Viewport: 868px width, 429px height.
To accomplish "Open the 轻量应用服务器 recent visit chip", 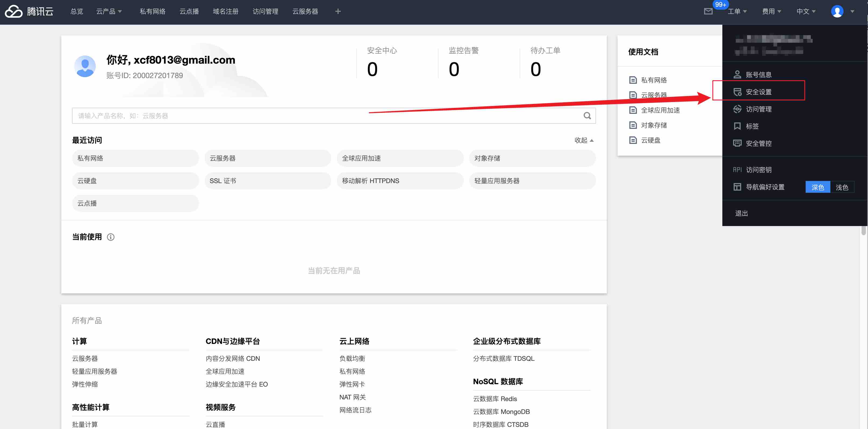I will (532, 181).
